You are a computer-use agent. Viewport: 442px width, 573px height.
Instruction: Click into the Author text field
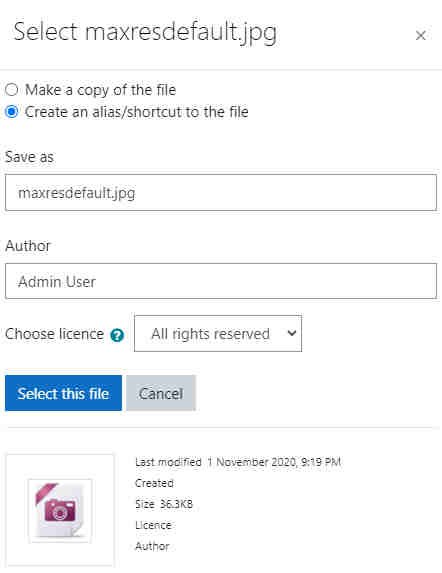point(221,281)
